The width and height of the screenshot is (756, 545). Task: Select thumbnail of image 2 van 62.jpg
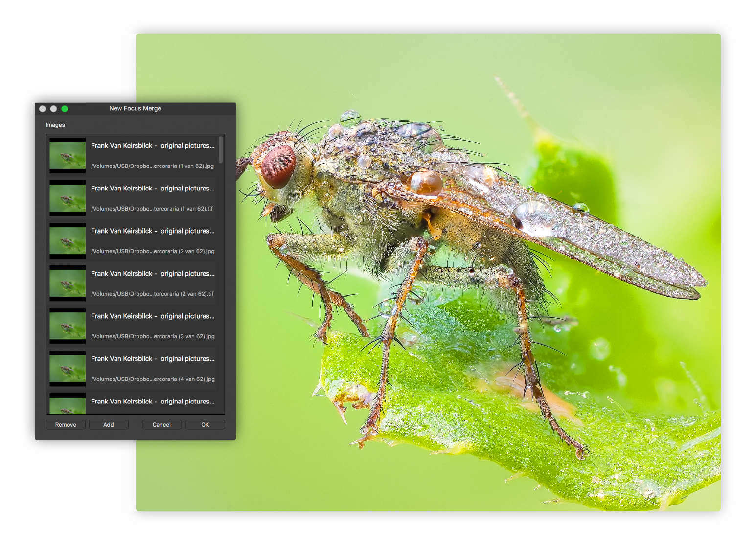(x=68, y=240)
